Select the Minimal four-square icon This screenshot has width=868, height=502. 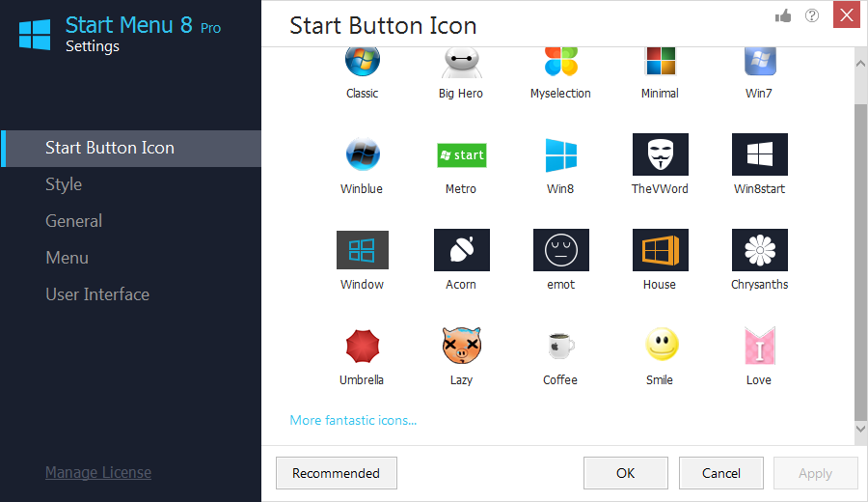tap(661, 62)
